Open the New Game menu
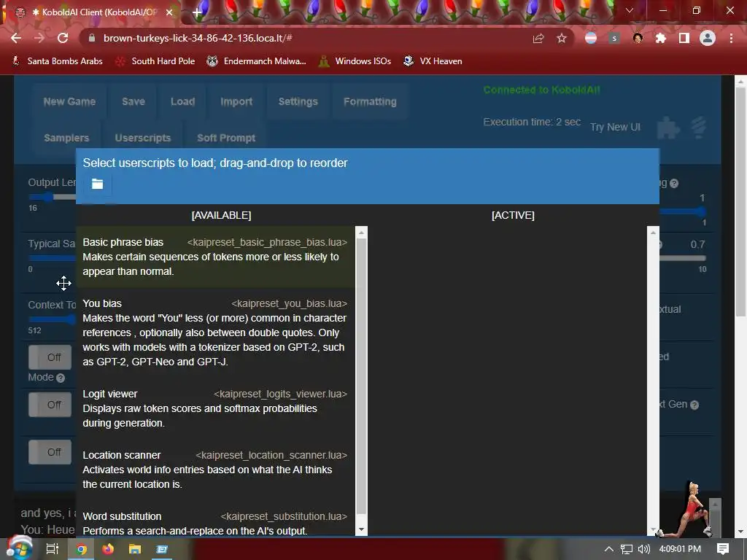The height and width of the screenshot is (560, 747). (x=69, y=101)
